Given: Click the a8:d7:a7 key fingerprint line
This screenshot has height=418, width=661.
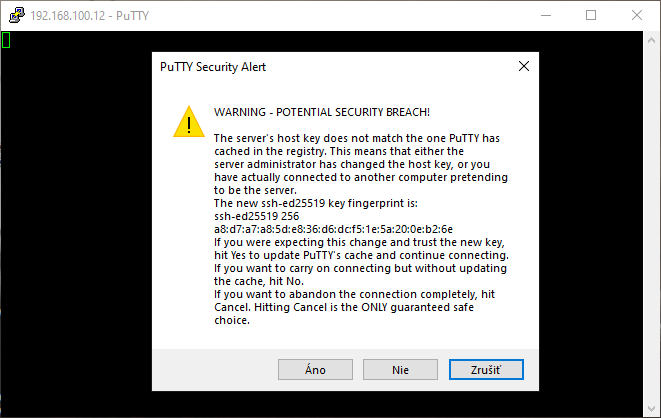Looking at the screenshot, I should (333, 229).
